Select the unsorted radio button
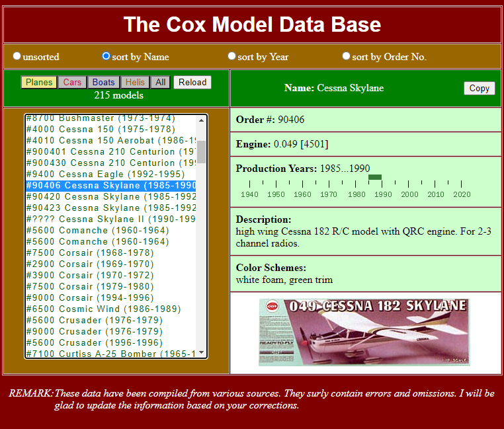 tap(17, 56)
